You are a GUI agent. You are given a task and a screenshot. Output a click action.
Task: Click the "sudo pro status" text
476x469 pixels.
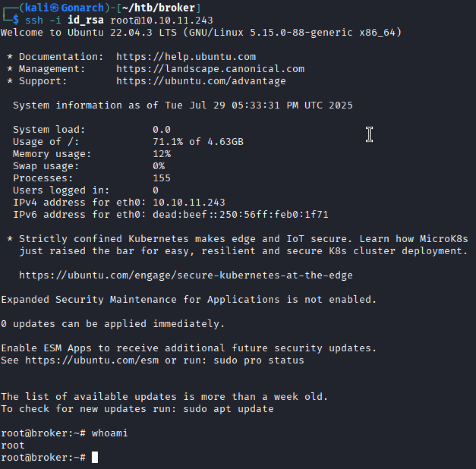point(258,360)
